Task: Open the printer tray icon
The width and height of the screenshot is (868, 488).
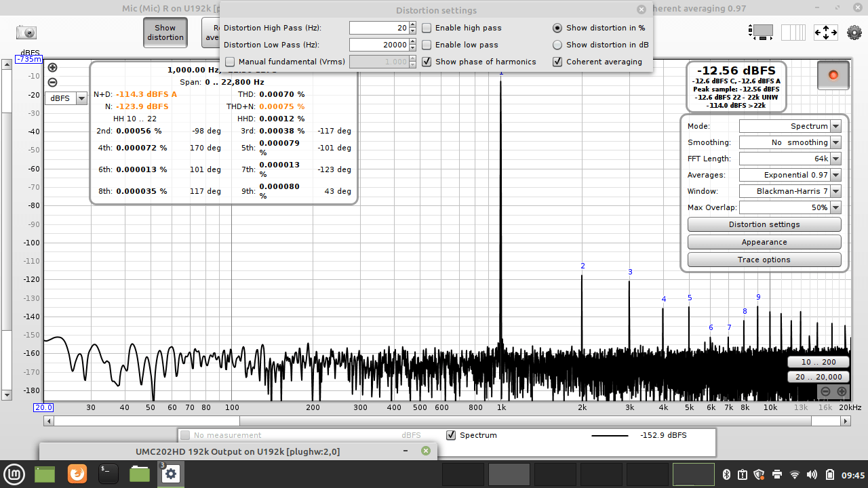Action: point(777,474)
